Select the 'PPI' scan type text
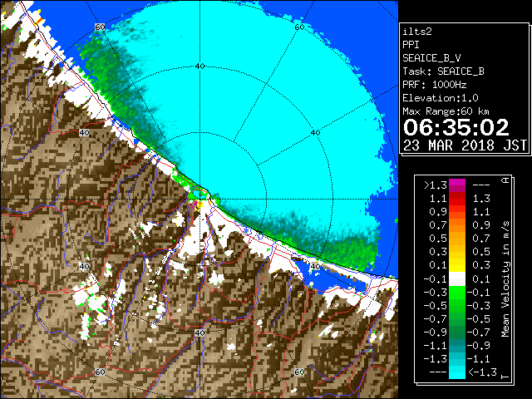Viewport: 532px width, 399px height. click(411, 45)
